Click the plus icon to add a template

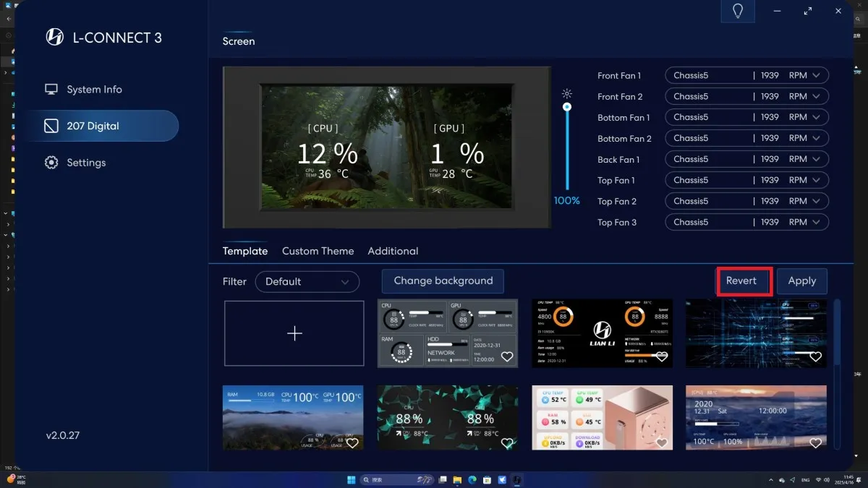tap(294, 333)
